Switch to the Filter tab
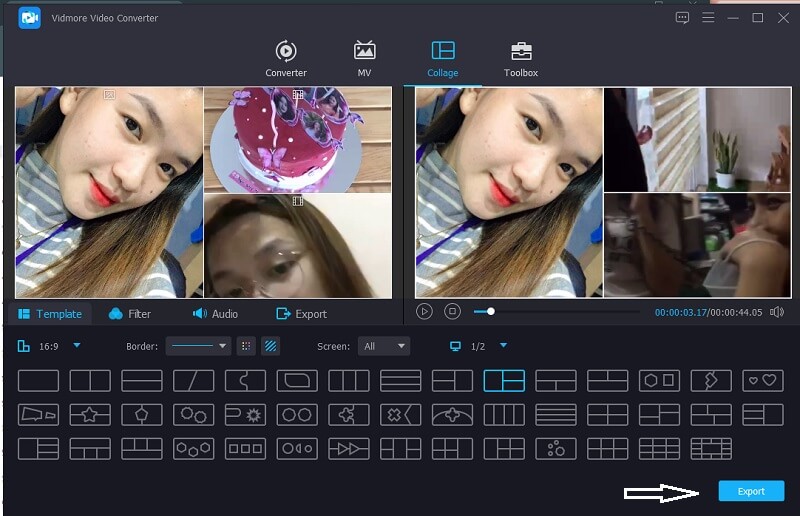The height and width of the screenshot is (516, 800). point(129,314)
